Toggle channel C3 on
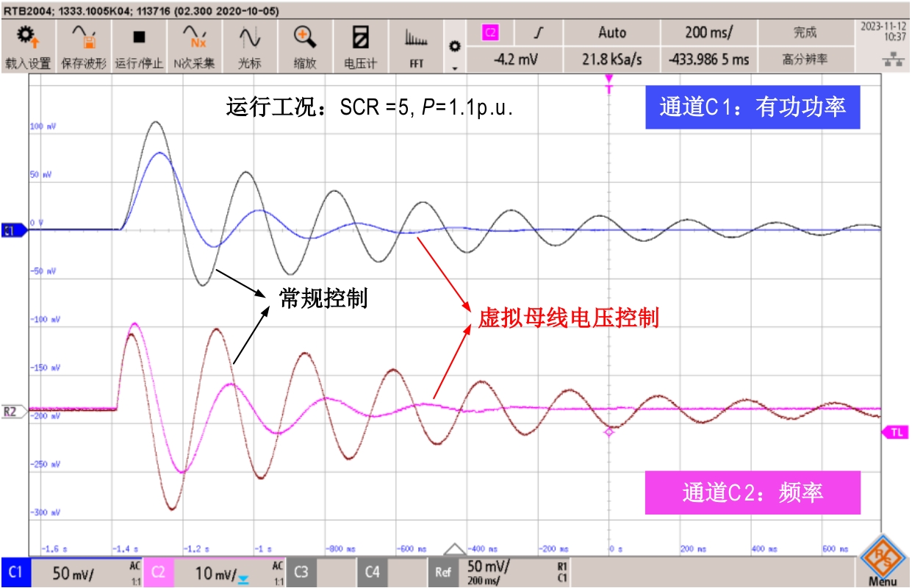This screenshot has height=588, width=912. [301, 573]
